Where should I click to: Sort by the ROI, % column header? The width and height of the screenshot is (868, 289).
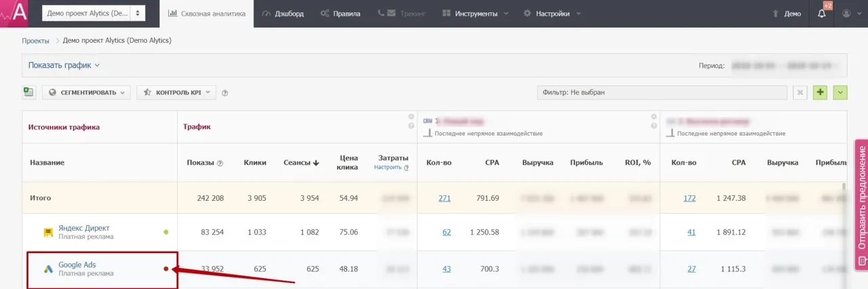(637, 163)
